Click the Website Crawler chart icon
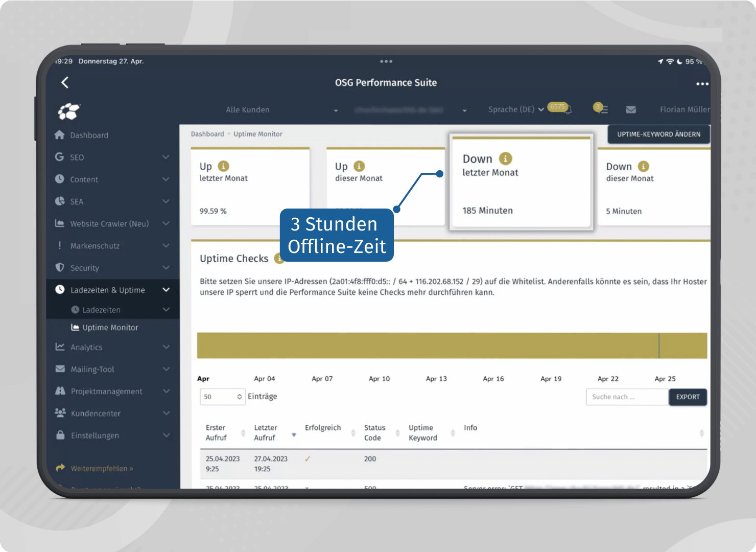The height and width of the screenshot is (552, 756). click(x=60, y=223)
